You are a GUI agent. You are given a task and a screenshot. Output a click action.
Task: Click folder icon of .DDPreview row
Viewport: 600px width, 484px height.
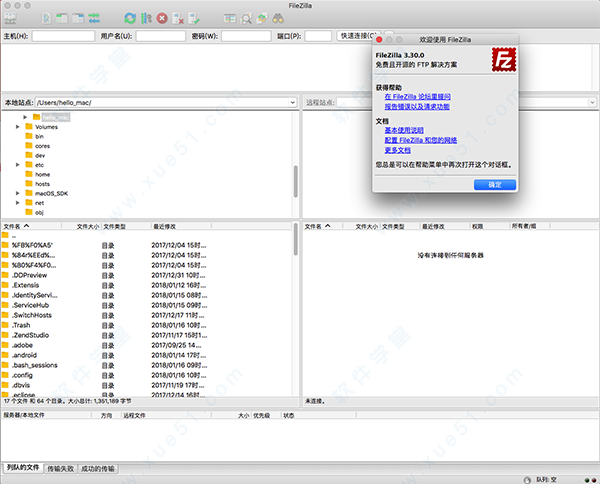tap(5, 275)
